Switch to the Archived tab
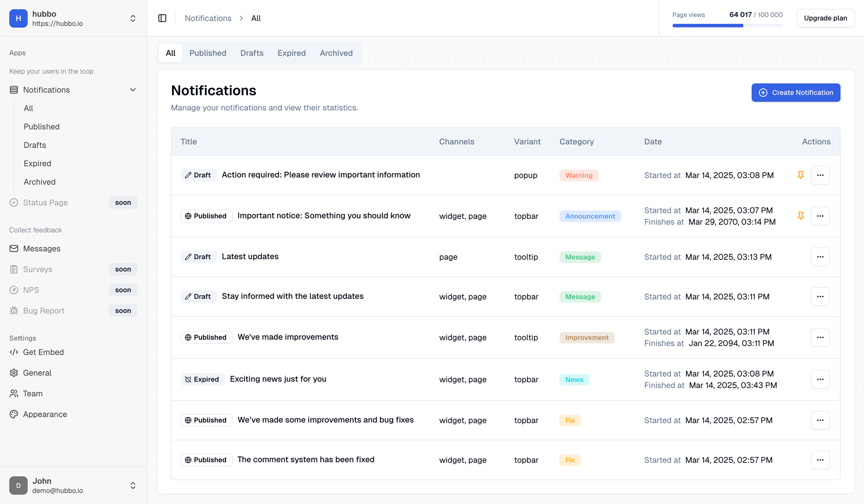The image size is (864, 504). click(336, 53)
